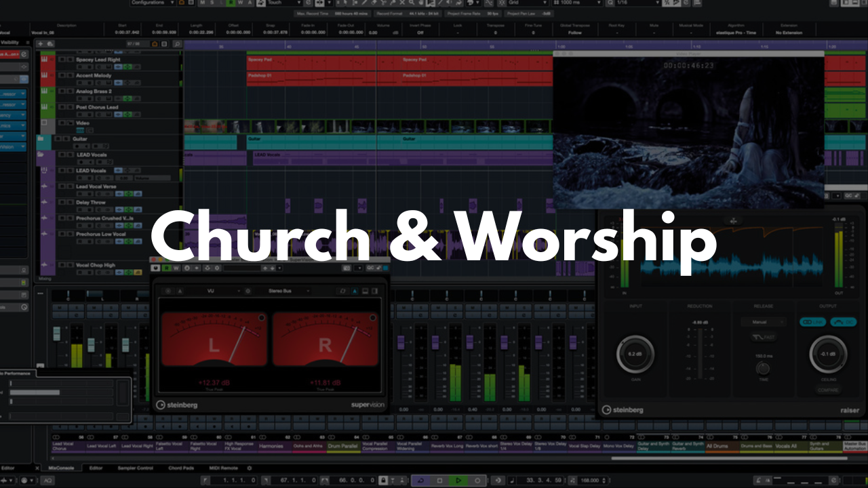Open the Manual release dropdown in Raiser

[x=763, y=322]
